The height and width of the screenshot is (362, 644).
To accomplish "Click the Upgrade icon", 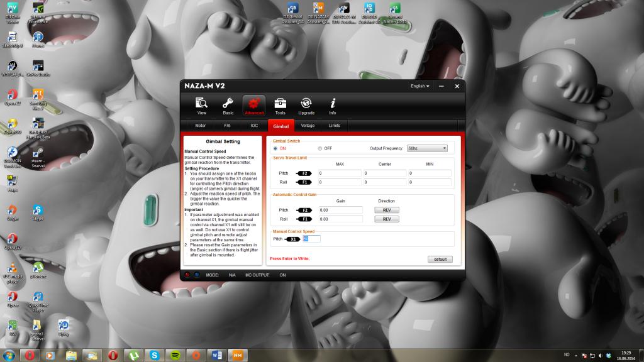I will (306, 105).
